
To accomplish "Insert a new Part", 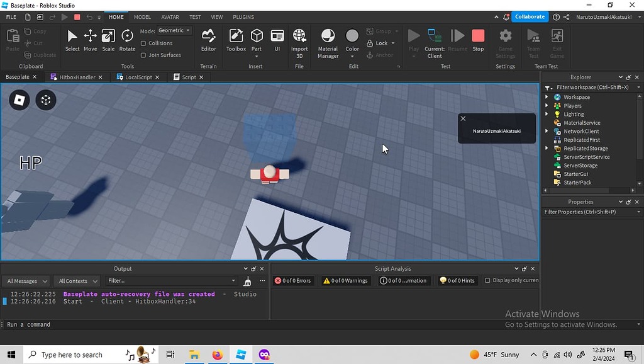I will pos(256,39).
